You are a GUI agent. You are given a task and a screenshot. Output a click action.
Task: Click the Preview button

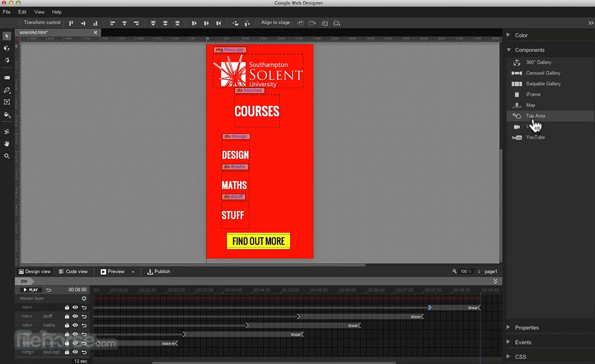pyautogui.click(x=112, y=272)
